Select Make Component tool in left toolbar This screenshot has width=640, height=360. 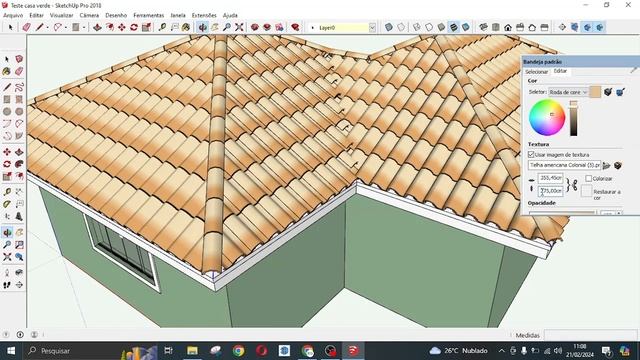[19, 59]
